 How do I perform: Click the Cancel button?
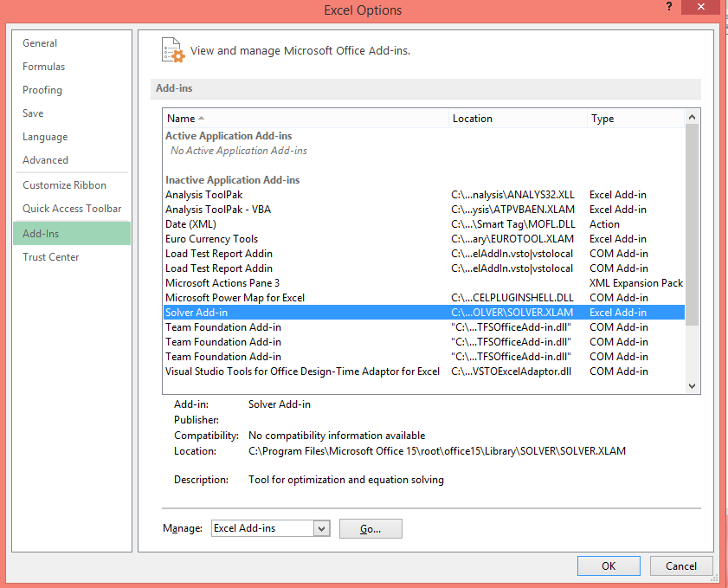681,566
